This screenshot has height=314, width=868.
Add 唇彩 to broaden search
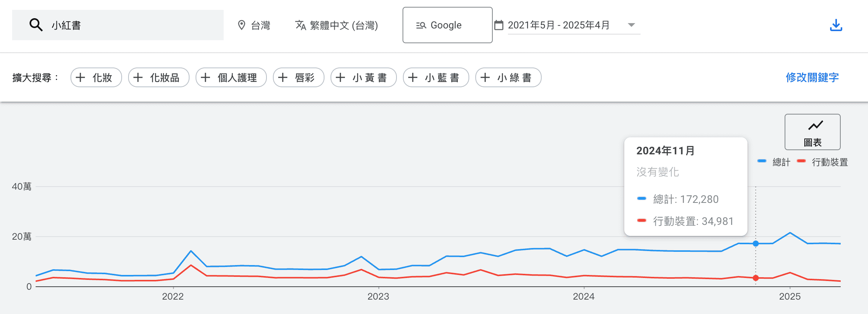(299, 77)
